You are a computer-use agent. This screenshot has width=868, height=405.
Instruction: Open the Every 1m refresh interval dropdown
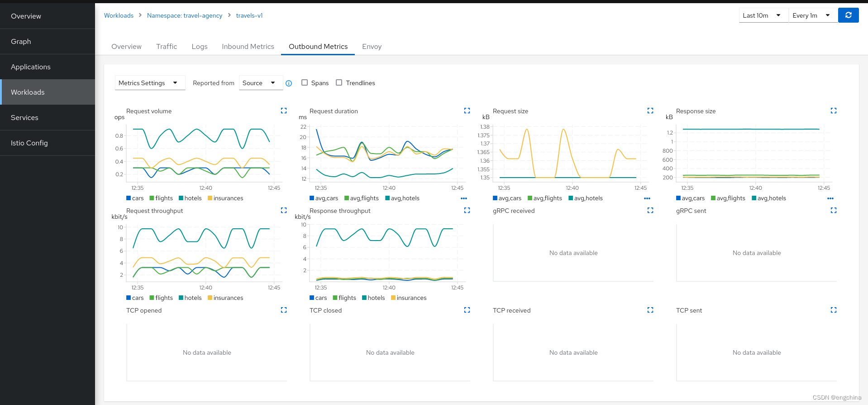pos(813,15)
